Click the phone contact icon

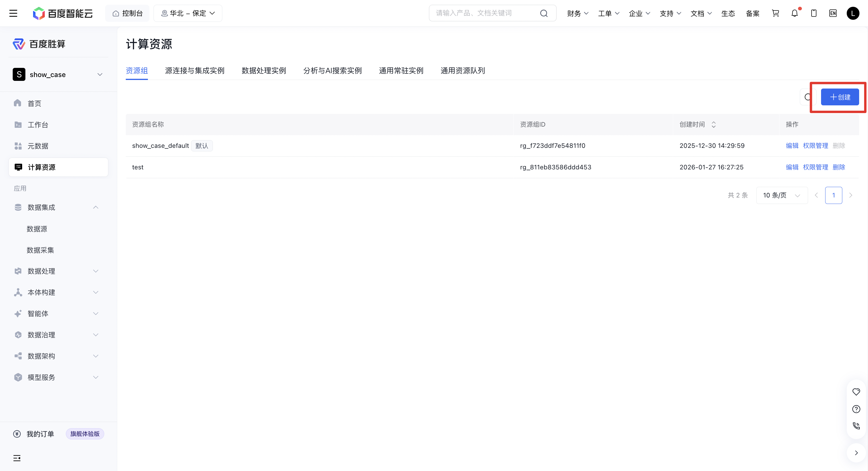coord(856,426)
